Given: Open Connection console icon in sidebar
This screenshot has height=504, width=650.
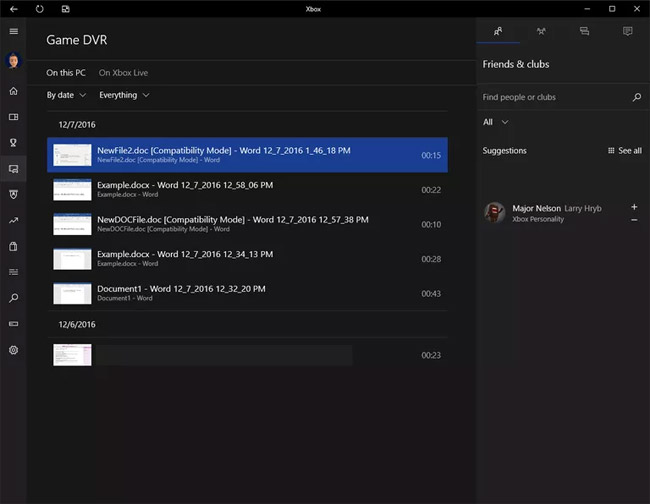Looking at the screenshot, I should point(14,324).
